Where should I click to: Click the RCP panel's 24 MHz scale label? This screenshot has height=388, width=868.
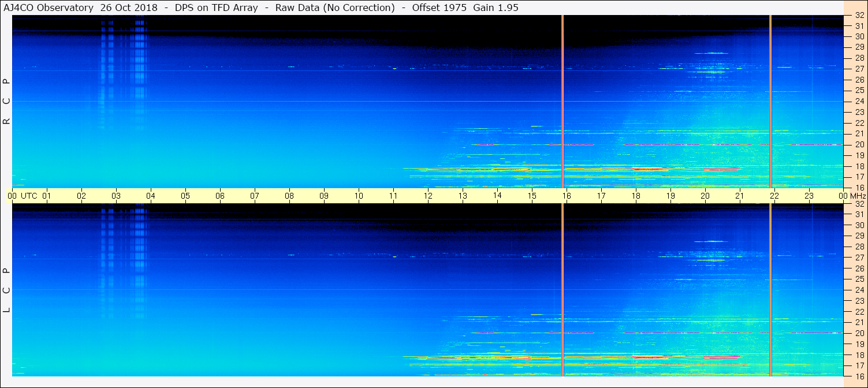(x=859, y=101)
